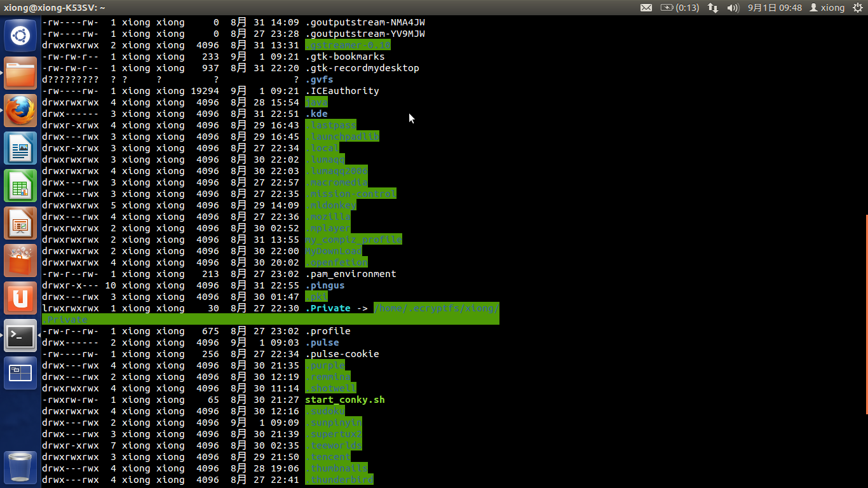Open the Files manager from launcher
The width and height of the screenshot is (868, 488).
coord(20,73)
